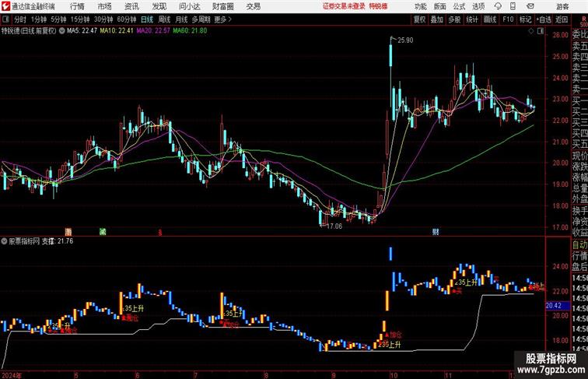Open the 资讯 menu
The image size is (588, 379).
[131, 6]
